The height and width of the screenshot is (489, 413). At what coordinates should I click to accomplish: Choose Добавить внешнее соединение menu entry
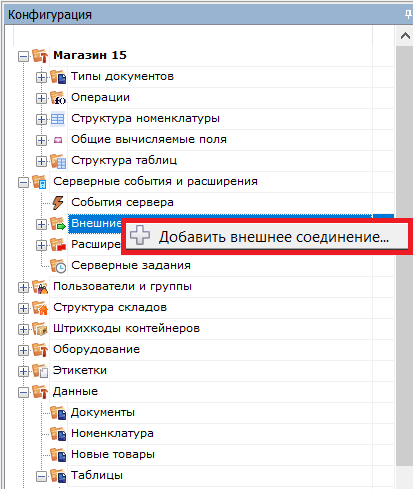pos(267,237)
